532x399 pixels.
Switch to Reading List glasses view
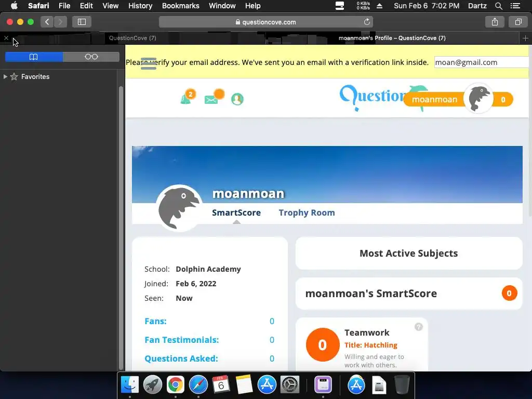point(91,57)
